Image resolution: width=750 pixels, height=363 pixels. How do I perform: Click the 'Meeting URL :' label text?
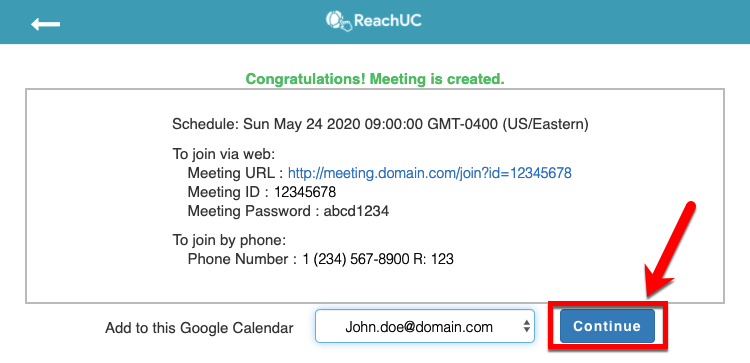coord(235,173)
